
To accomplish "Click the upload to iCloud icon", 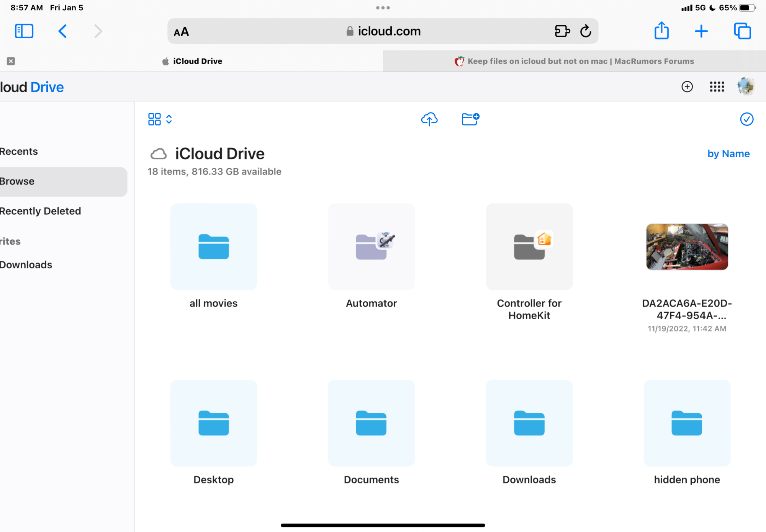I will coord(429,119).
